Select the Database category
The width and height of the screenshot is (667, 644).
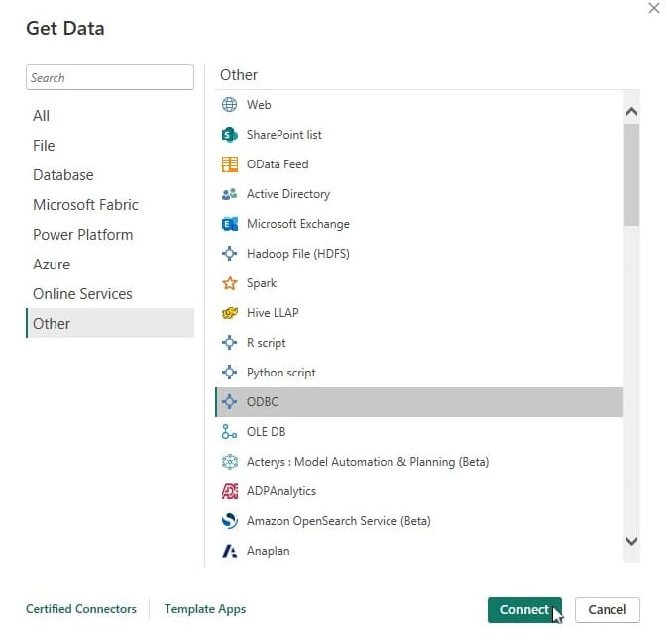click(x=110, y=175)
